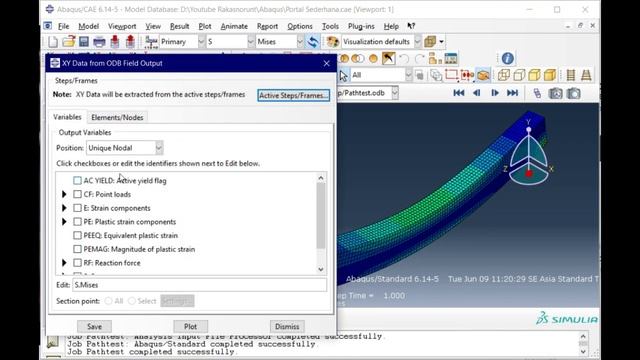Select the 'All' section point radio
Viewport: 640px width, 360px height.
(x=108, y=301)
